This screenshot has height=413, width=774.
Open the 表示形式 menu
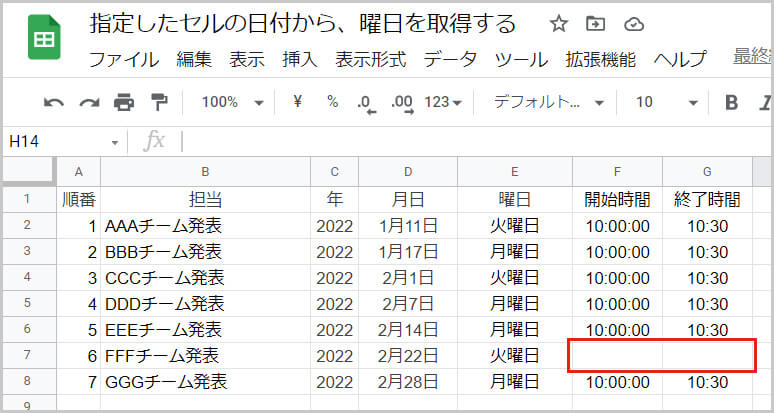pyautogui.click(x=371, y=60)
